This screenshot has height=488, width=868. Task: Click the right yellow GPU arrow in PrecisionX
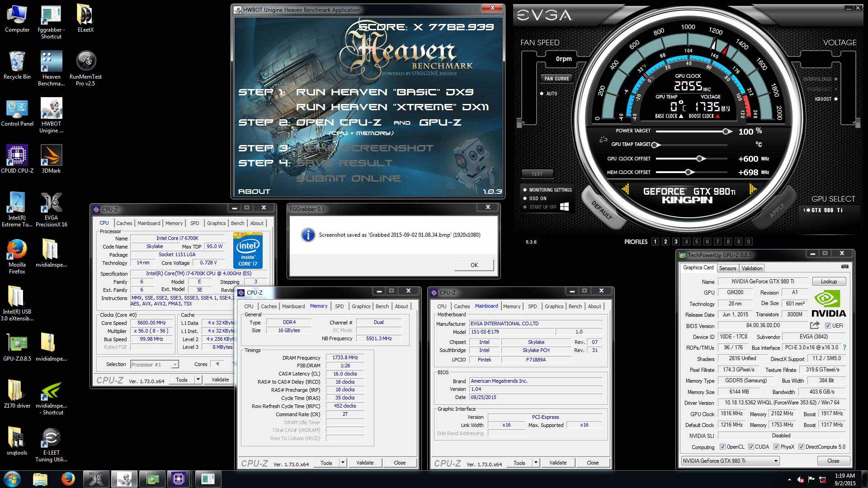coord(752,189)
